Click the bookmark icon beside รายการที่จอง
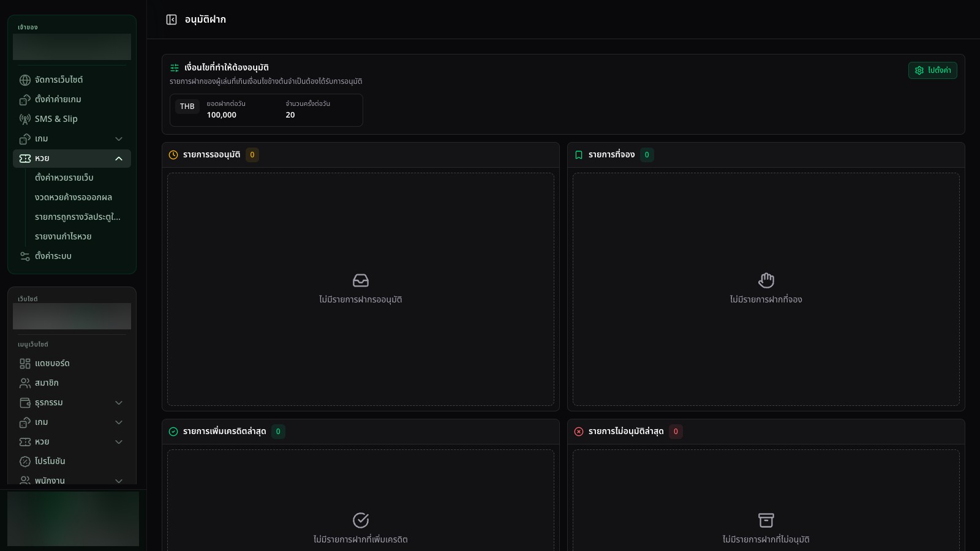The width and height of the screenshot is (980, 551). click(x=579, y=155)
